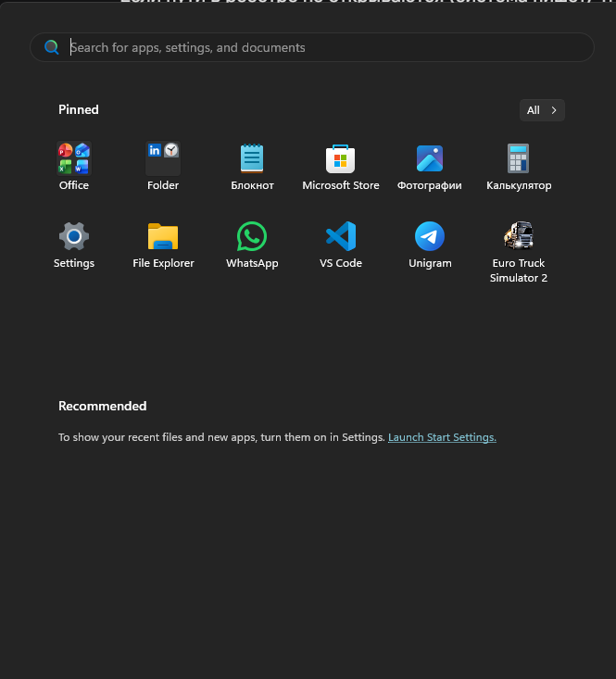
Task: Open Microsoft Store
Action: (341, 166)
